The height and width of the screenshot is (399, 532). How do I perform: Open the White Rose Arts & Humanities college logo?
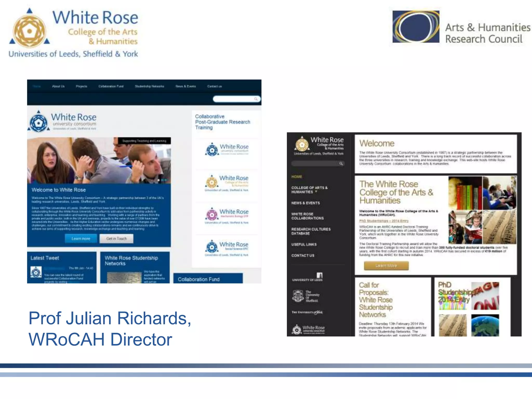click(227, 183)
